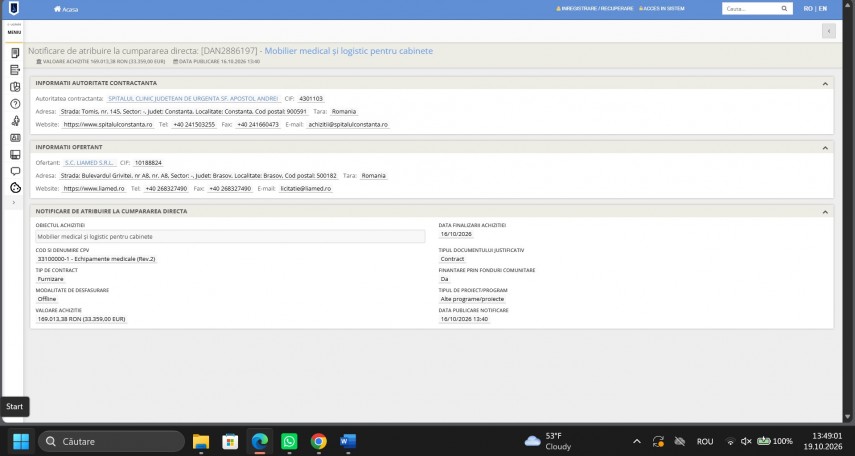
Task: Expand the sidebar with the small chevron
Action: [14, 202]
